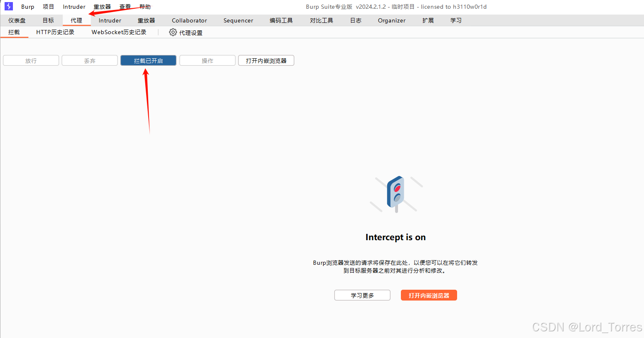644x338 pixels.
Task: Open the 重放器 menu in menu bar
Action: pos(102,7)
